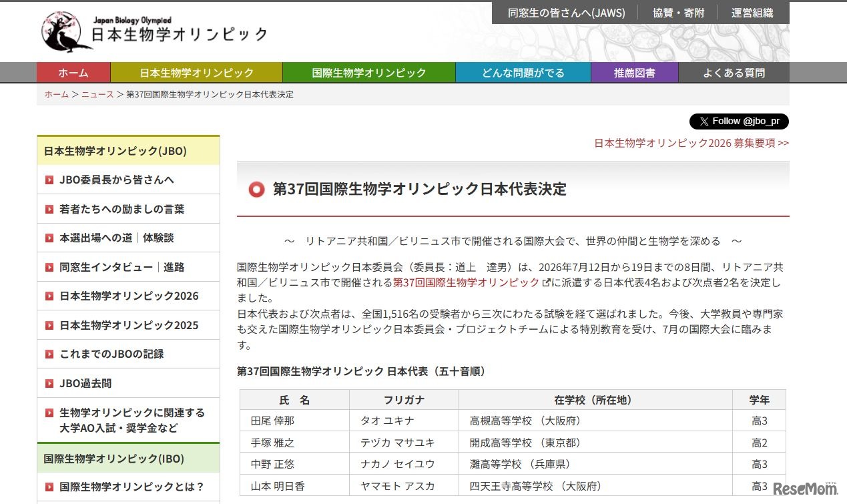Click the 協賛・寄附 link

678,12
